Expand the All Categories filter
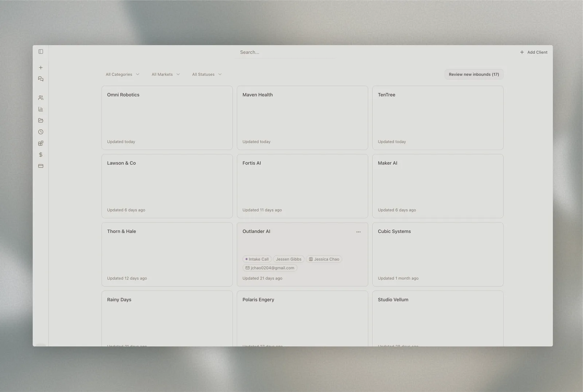The width and height of the screenshot is (583, 392). pyautogui.click(x=122, y=74)
